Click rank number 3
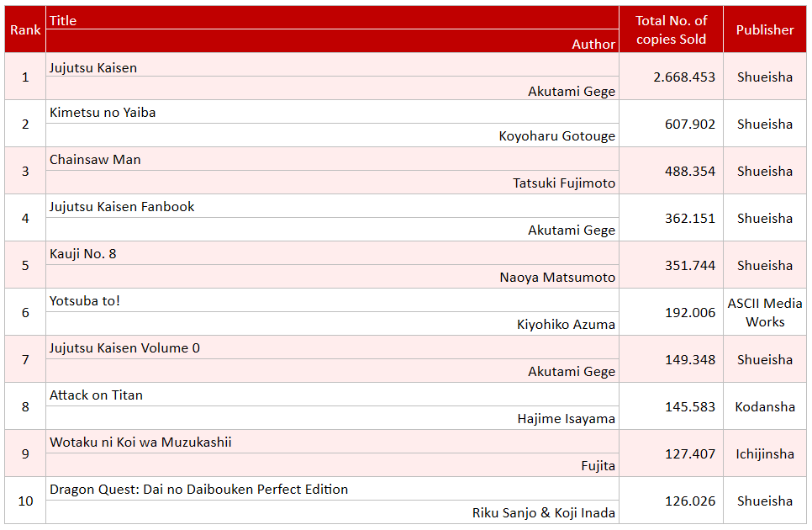The image size is (812, 530). (x=25, y=172)
